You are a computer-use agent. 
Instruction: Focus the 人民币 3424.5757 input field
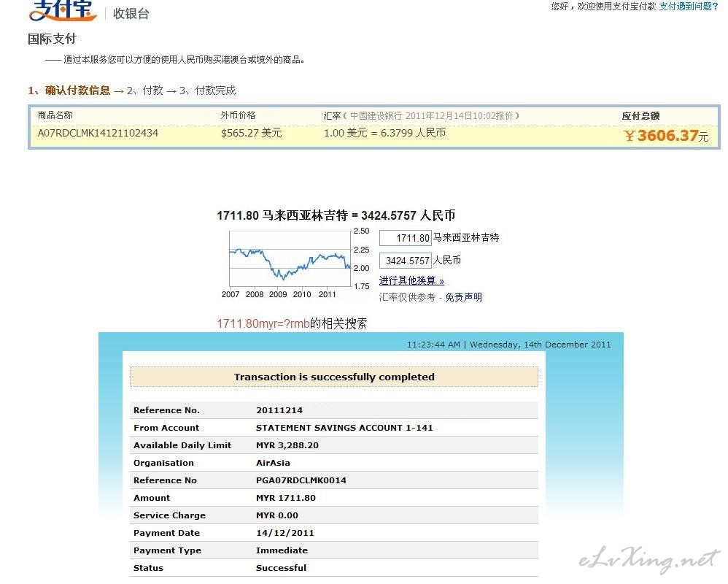coord(406,261)
